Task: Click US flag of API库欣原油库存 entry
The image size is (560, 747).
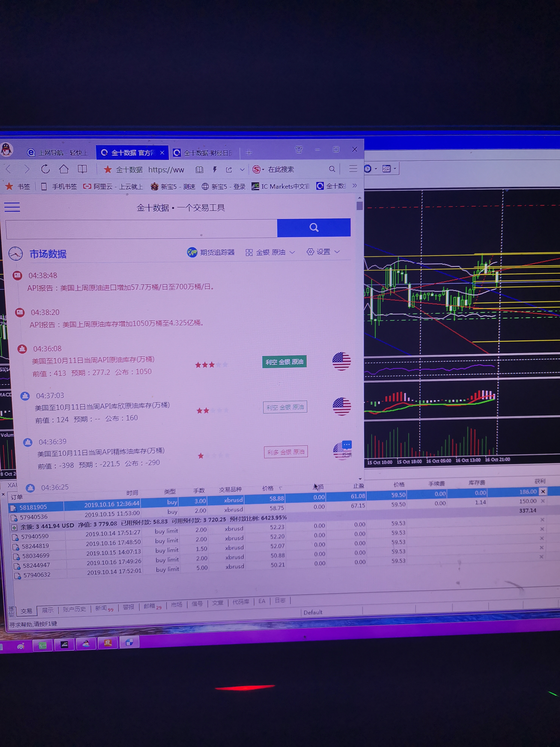Action: (x=342, y=406)
